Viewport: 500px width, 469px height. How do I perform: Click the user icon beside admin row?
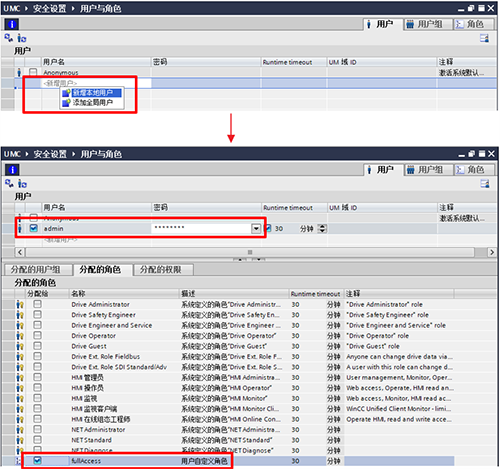(x=19, y=228)
